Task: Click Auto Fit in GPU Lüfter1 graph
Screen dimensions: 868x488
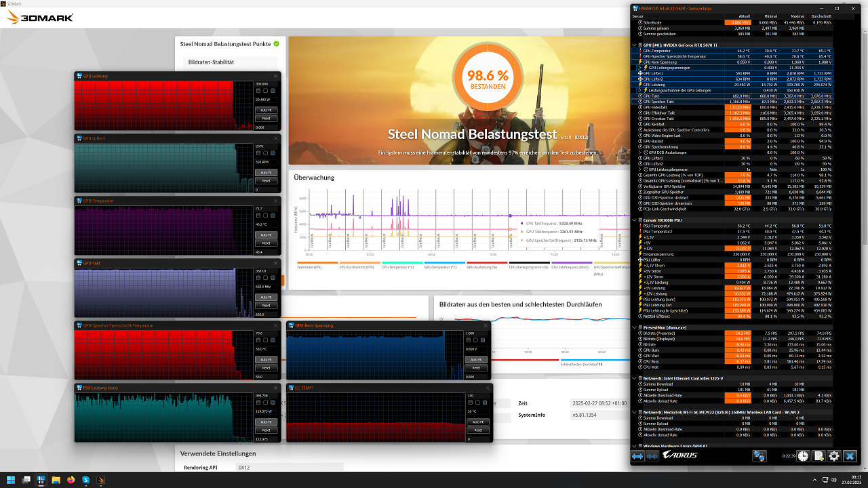Action: click(266, 172)
